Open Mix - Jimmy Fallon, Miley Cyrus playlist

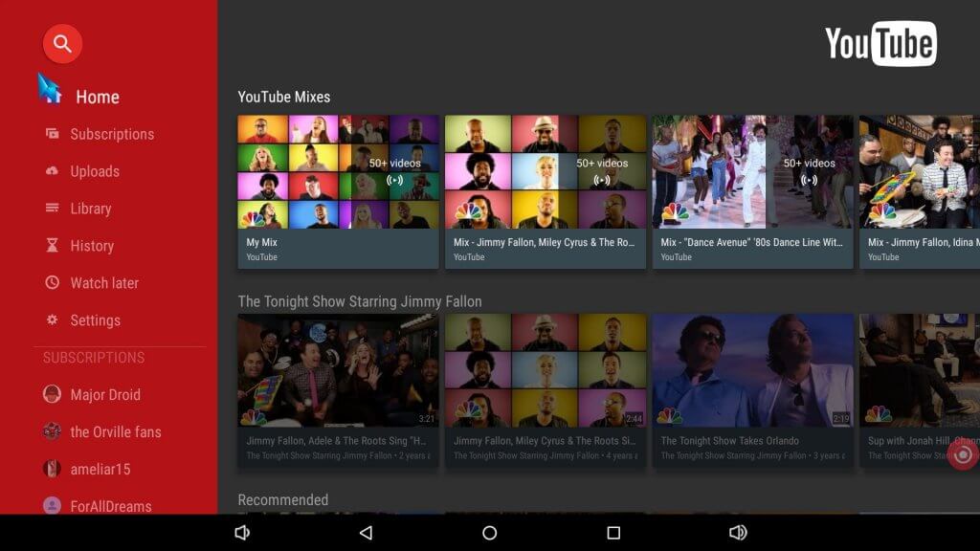coord(546,172)
